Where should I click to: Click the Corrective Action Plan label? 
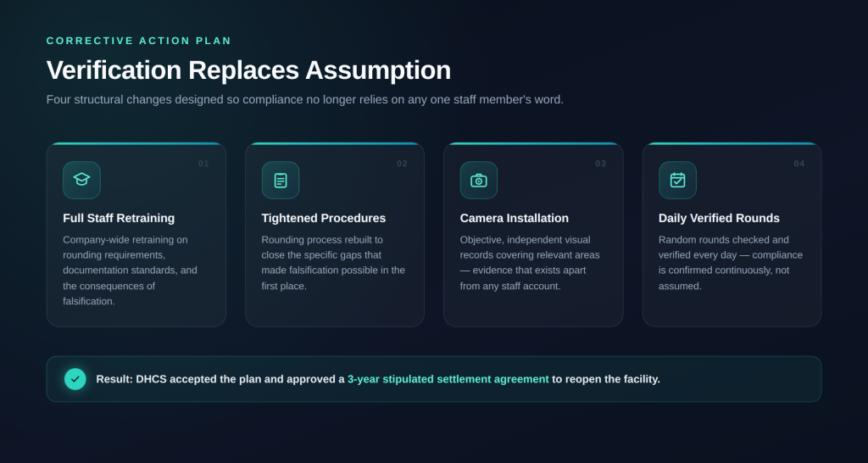point(139,41)
